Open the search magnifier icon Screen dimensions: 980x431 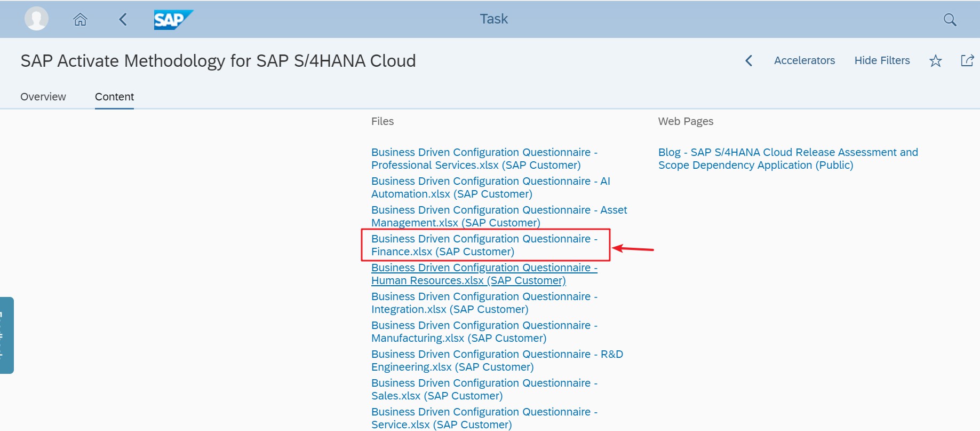pos(950,20)
